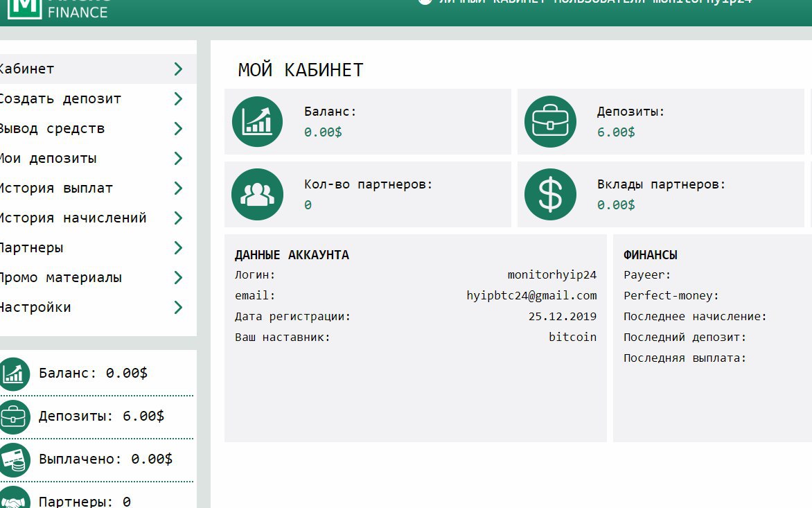
Task: Click the Дата регистрации: label
Action: point(292,317)
